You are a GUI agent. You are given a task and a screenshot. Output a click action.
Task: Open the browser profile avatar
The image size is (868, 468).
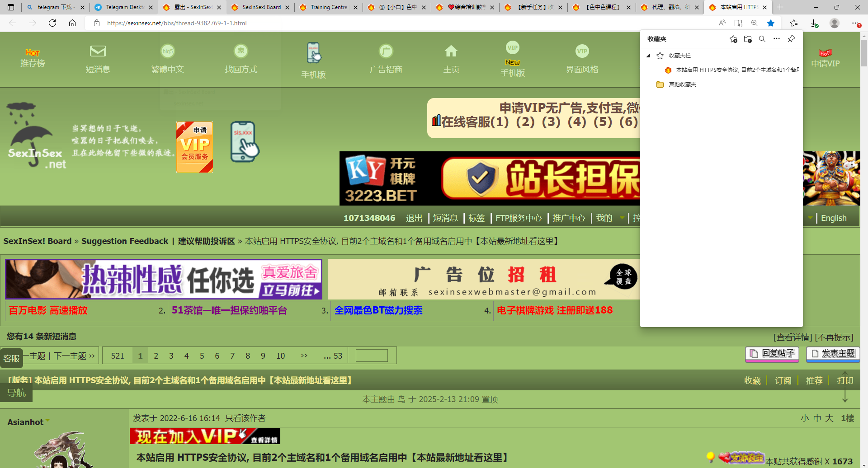[835, 23]
